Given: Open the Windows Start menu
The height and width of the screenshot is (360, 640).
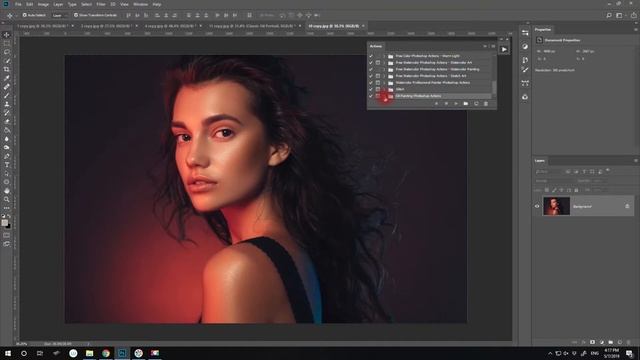Looking at the screenshot, I should point(8,353).
